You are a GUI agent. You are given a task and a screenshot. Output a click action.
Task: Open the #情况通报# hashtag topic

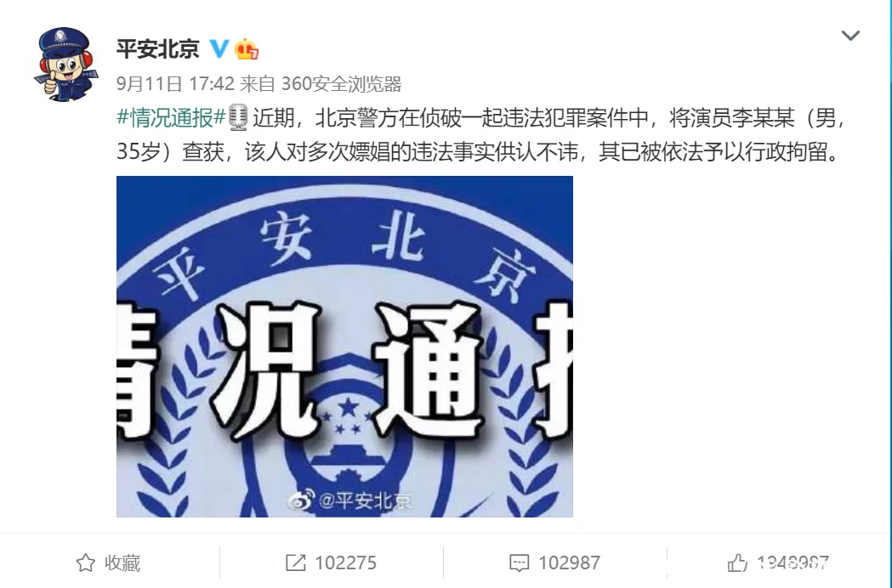point(171,118)
